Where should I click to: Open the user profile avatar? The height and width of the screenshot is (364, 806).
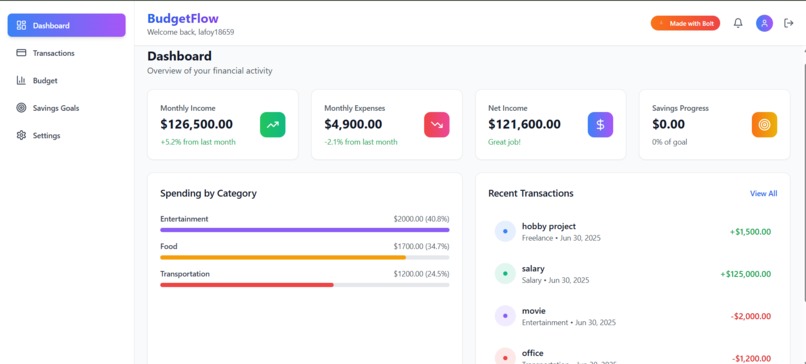point(764,23)
